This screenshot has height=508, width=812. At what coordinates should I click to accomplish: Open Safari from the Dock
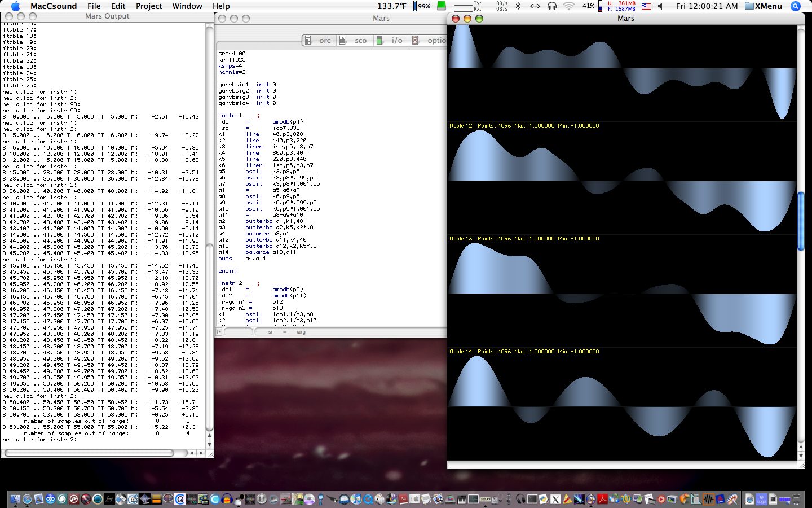tap(27, 499)
